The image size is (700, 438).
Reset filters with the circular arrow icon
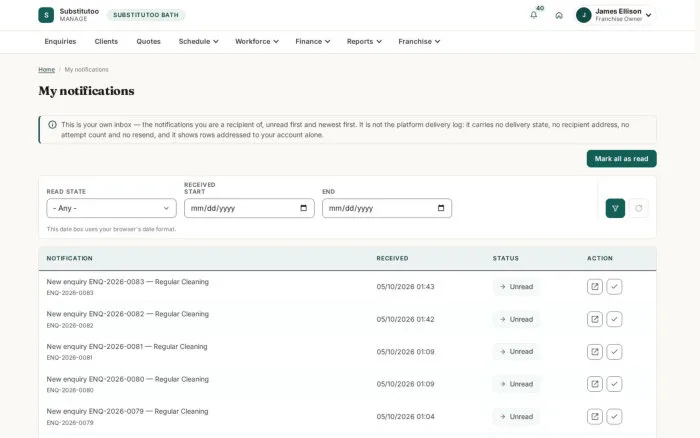pos(639,208)
